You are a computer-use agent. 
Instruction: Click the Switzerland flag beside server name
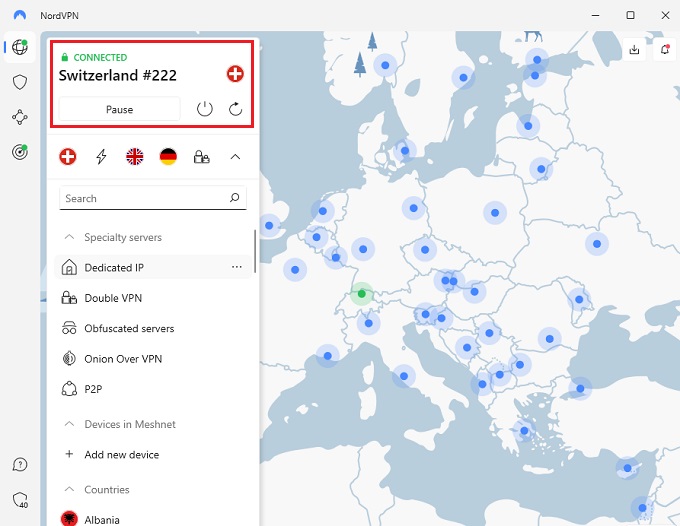(235, 74)
